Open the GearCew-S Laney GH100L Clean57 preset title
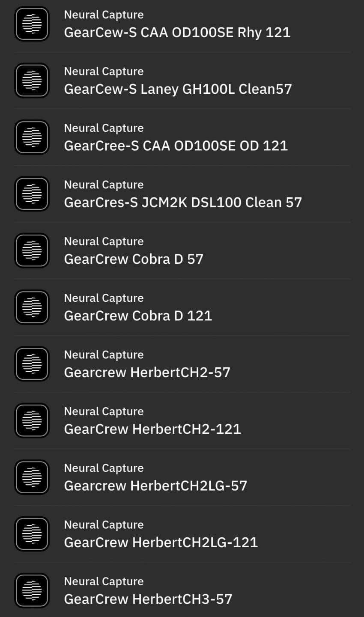364x617 pixels. 178,89
